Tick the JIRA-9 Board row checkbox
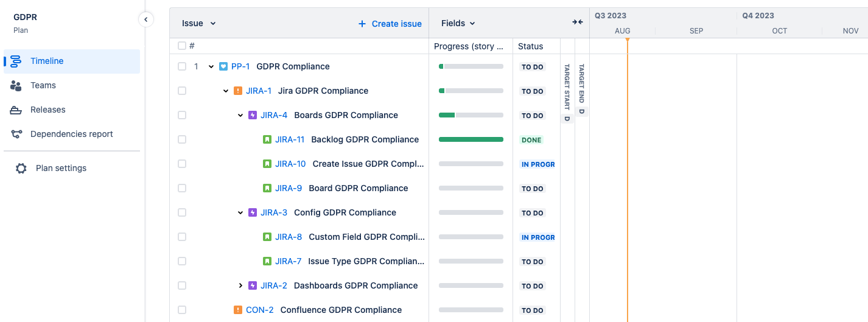 click(x=182, y=188)
